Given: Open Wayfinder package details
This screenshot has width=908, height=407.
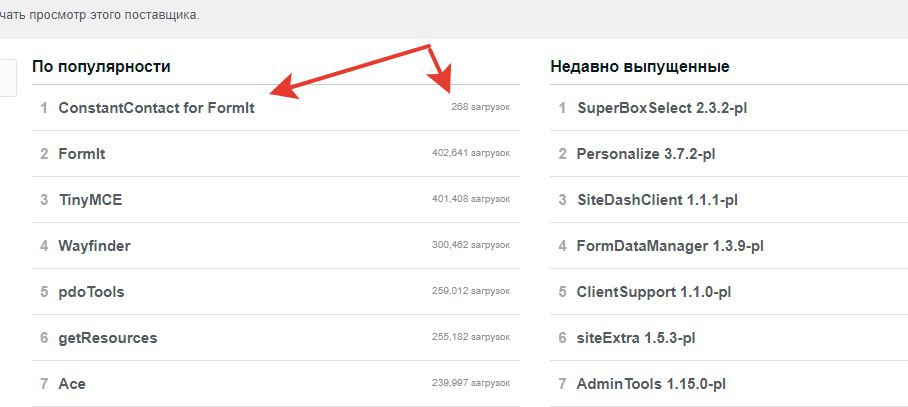Looking at the screenshot, I should (x=94, y=246).
